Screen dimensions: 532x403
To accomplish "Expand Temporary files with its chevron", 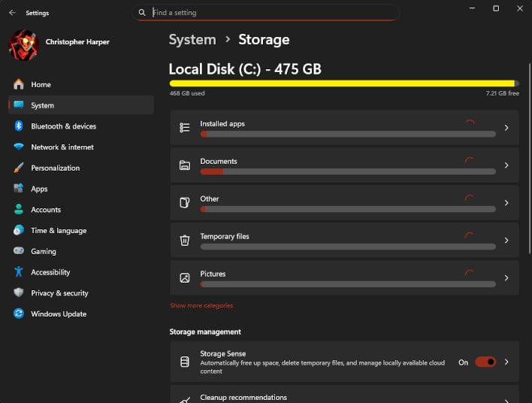I will coord(506,241).
